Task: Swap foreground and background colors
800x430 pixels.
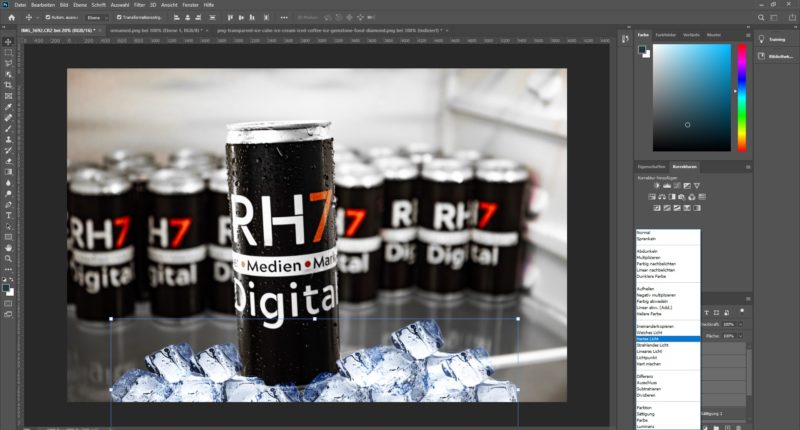Action: [12, 280]
